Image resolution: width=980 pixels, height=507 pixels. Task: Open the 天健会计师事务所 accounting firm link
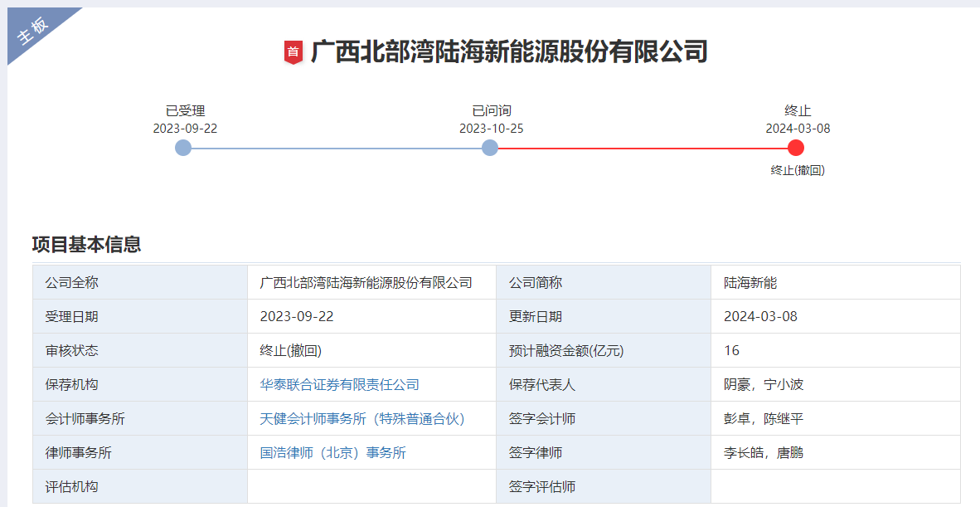pos(362,419)
